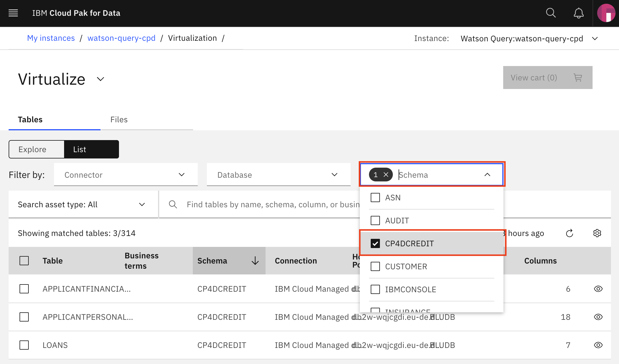Select all tables header checkbox
The image size is (619, 364).
(x=24, y=261)
